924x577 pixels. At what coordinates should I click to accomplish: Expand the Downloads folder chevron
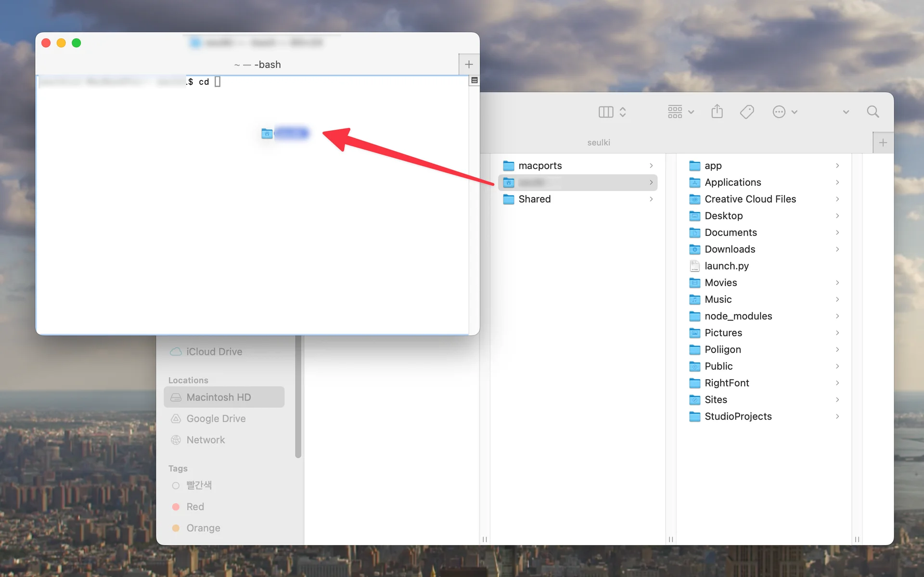coord(837,249)
